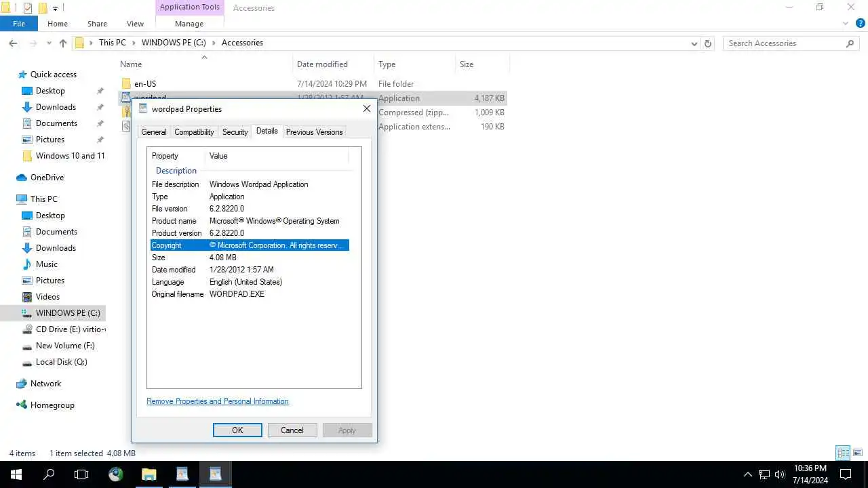The height and width of the screenshot is (488, 868).
Task: Open Videos under This PC
Action: (x=47, y=297)
